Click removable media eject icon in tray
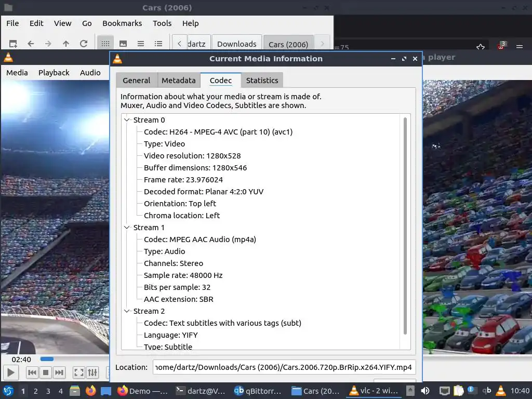This screenshot has height=399, width=532. [x=410, y=391]
